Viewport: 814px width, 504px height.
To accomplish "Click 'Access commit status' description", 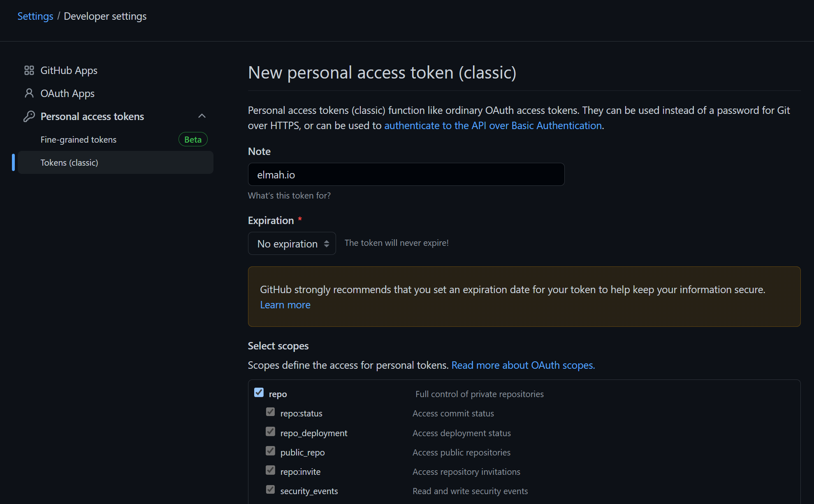I will point(453,413).
